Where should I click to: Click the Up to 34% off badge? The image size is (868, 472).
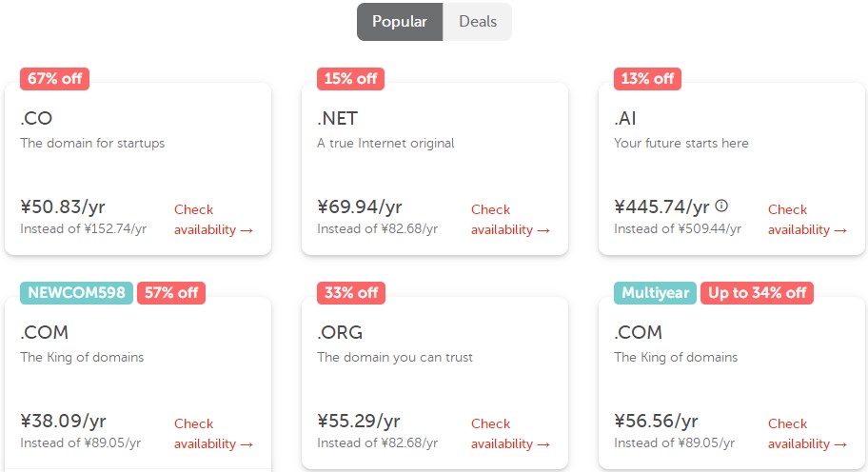tap(757, 293)
